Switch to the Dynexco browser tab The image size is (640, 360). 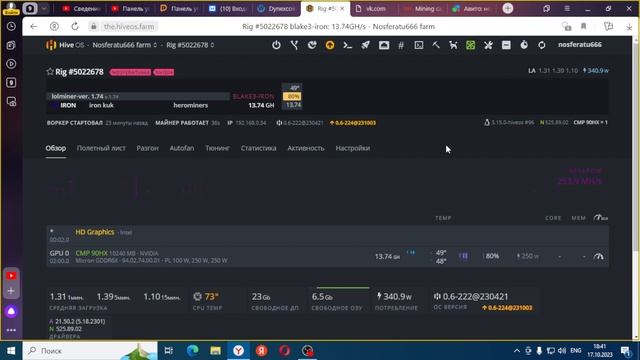point(276,9)
